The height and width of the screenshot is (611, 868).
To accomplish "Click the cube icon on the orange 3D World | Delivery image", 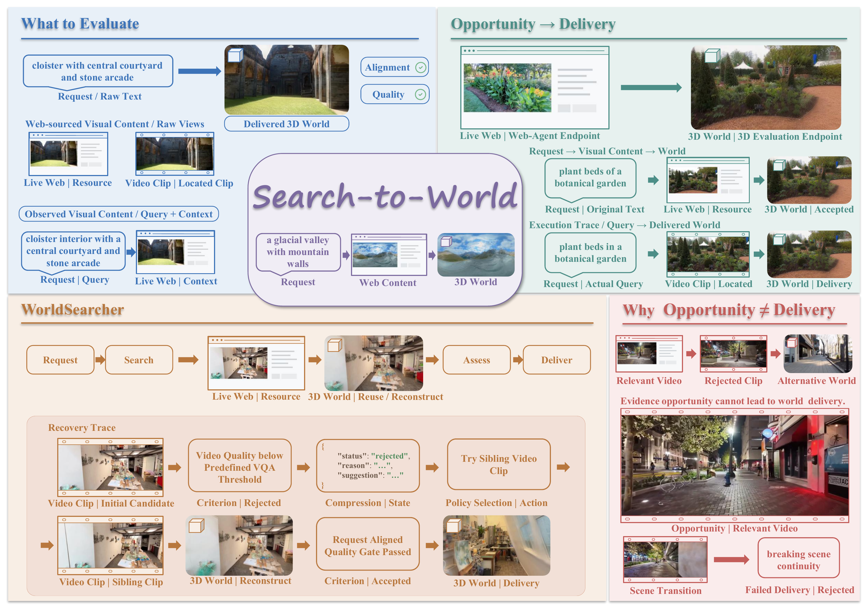I will point(454,526).
